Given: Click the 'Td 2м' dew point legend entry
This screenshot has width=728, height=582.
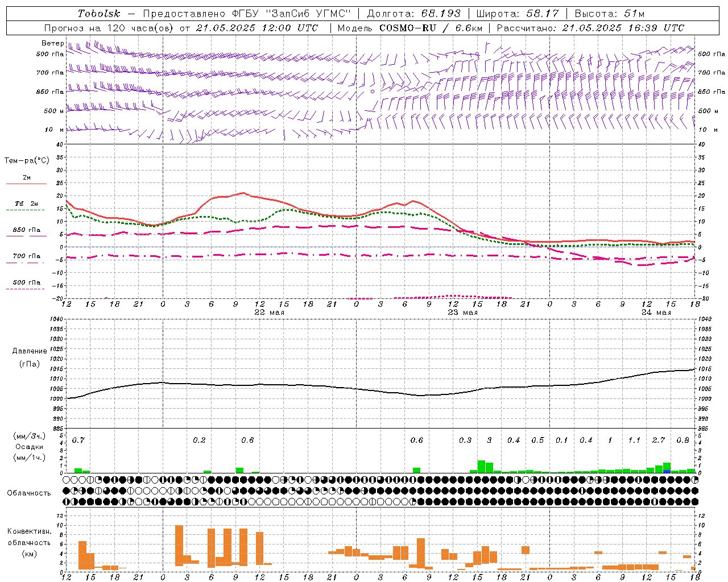Looking at the screenshot, I should [27, 203].
